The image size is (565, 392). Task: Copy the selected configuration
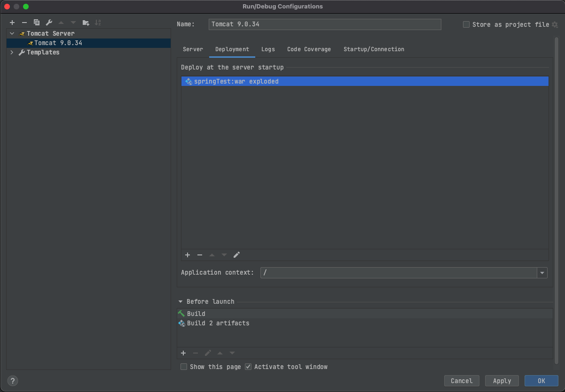[37, 23]
